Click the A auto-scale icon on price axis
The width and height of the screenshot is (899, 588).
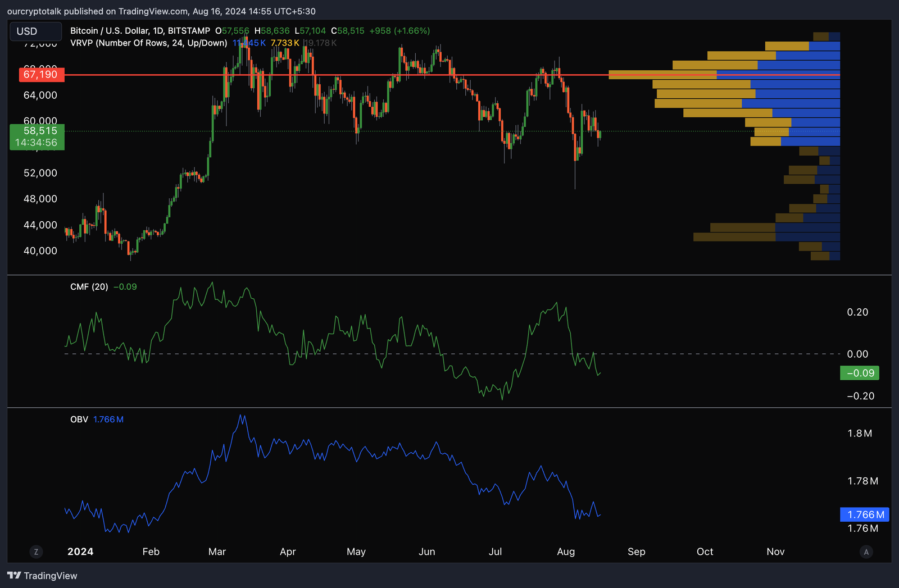tap(866, 552)
